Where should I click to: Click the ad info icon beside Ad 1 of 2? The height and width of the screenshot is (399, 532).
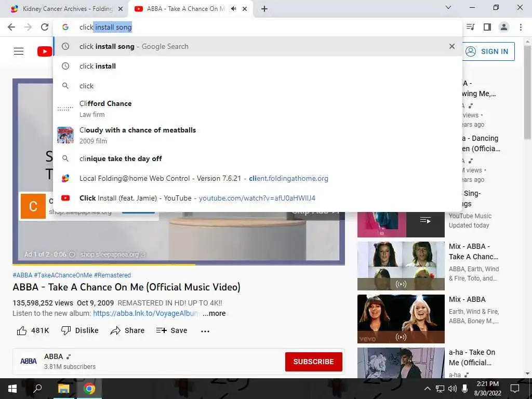[72, 255]
